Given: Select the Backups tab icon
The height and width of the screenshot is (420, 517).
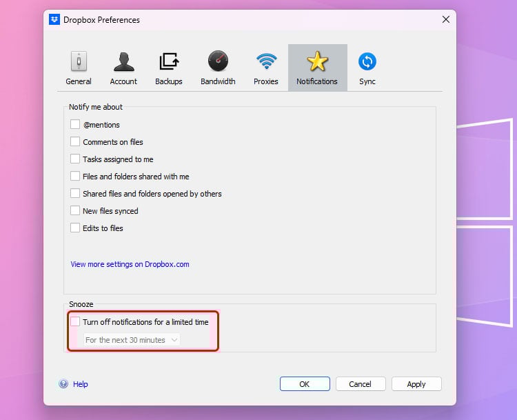Looking at the screenshot, I should (169, 61).
